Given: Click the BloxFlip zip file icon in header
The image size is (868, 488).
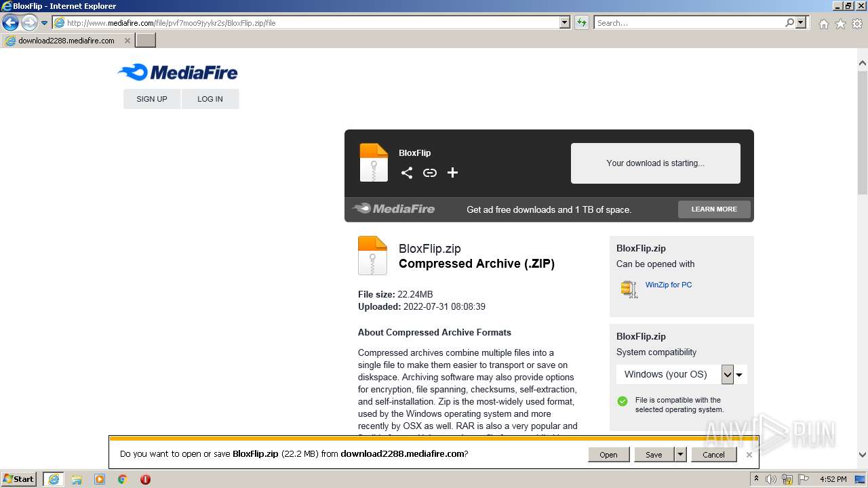Looking at the screenshot, I should (x=374, y=163).
